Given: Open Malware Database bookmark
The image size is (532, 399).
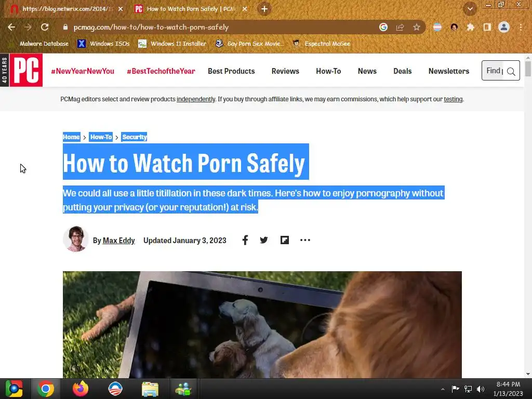Looking at the screenshot, I should coord(39,44).
